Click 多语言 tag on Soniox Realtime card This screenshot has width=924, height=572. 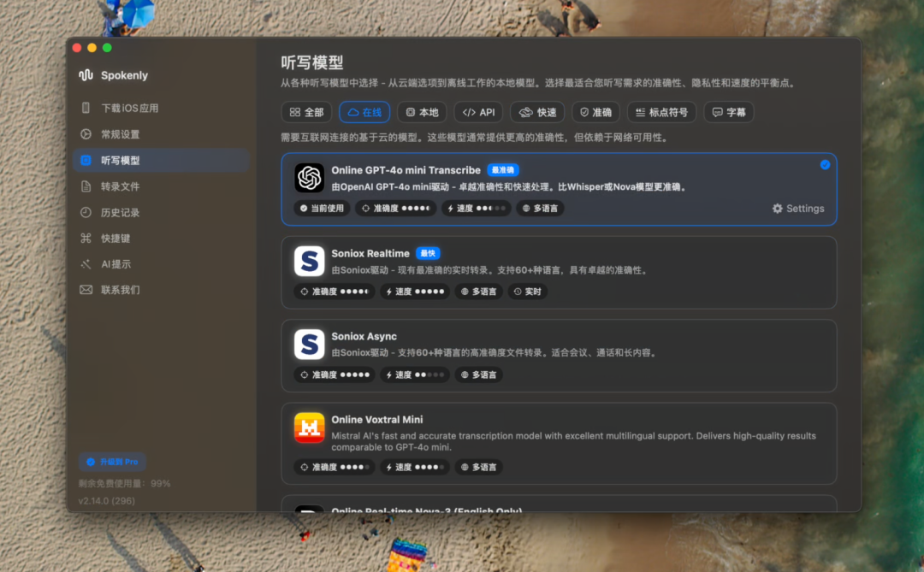(x=478, y=292)
